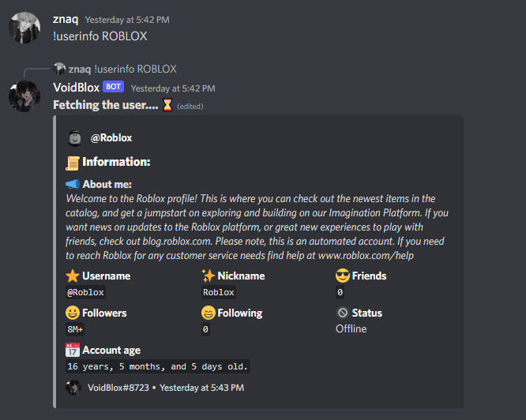526x420 pixels.
Task: Click the Roblox embed author icon
Action: 75,137
